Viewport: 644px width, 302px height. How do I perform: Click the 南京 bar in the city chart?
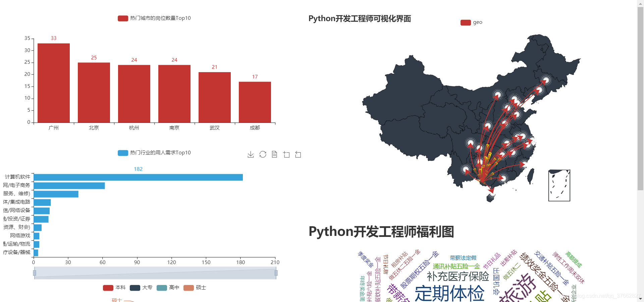click(174, 94)
